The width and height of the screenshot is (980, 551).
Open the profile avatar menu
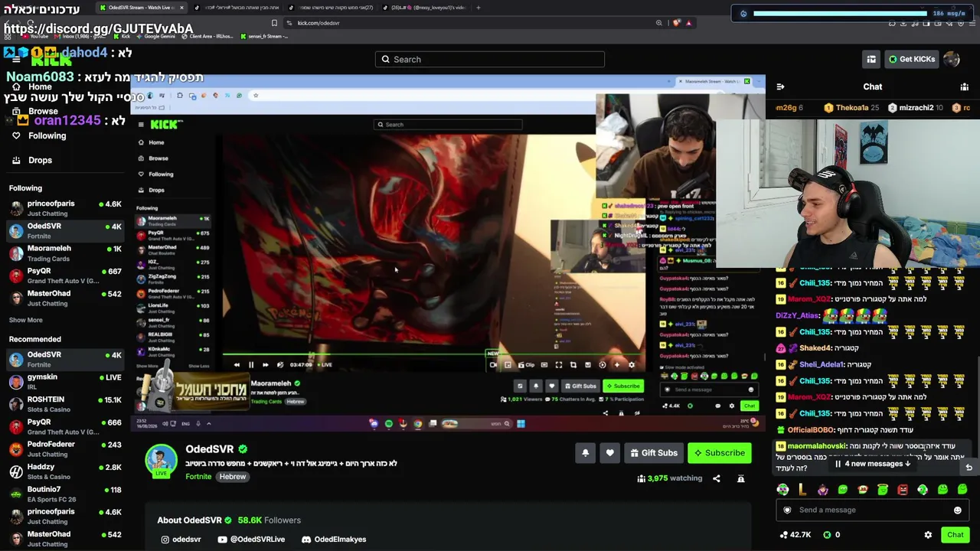coord(952,59)
